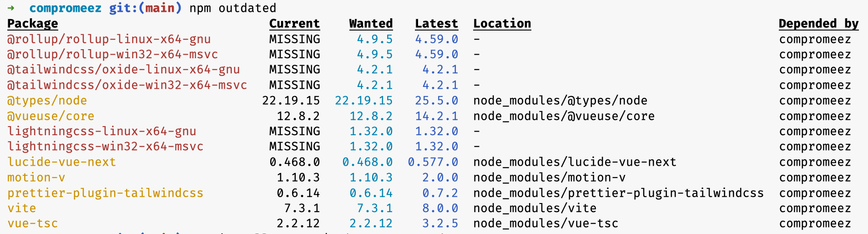The image size is (868, 234).
Task: Click package name prettier-plugin-tailwindcss
Action: 105,193
